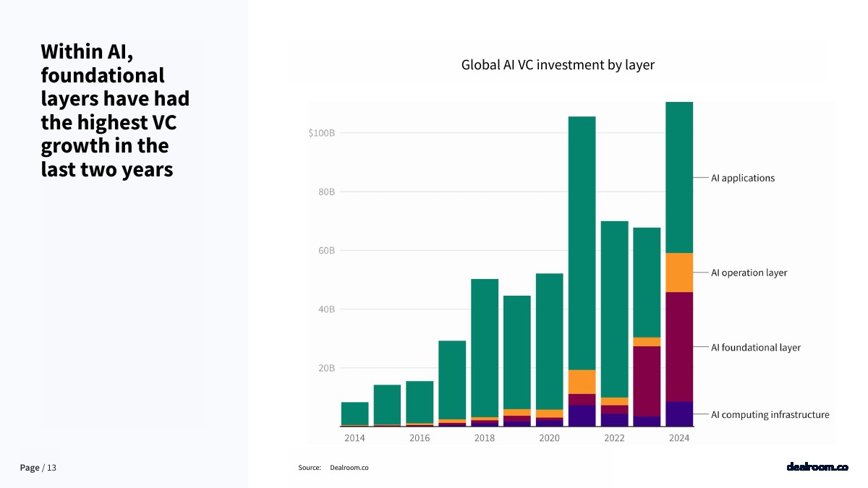Click the 2024 purple computing infrastructure segment
The image size is (868, 488).
[679, 414]
